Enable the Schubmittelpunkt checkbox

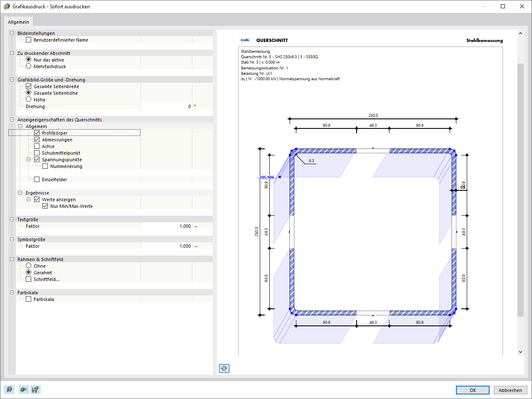37,153
